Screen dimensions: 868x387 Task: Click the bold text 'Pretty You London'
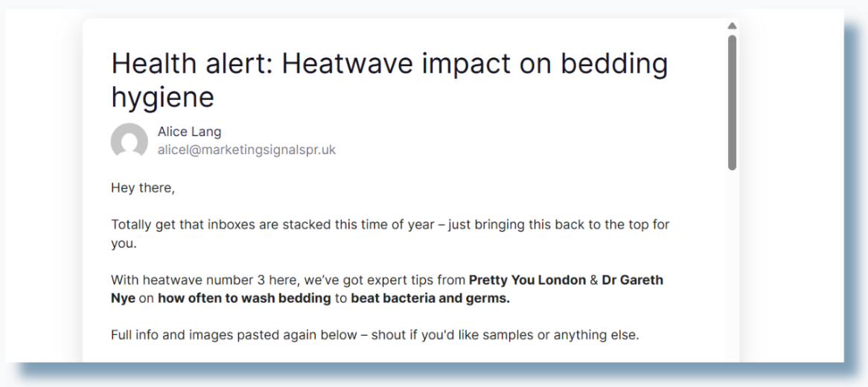tap(527, 280)
